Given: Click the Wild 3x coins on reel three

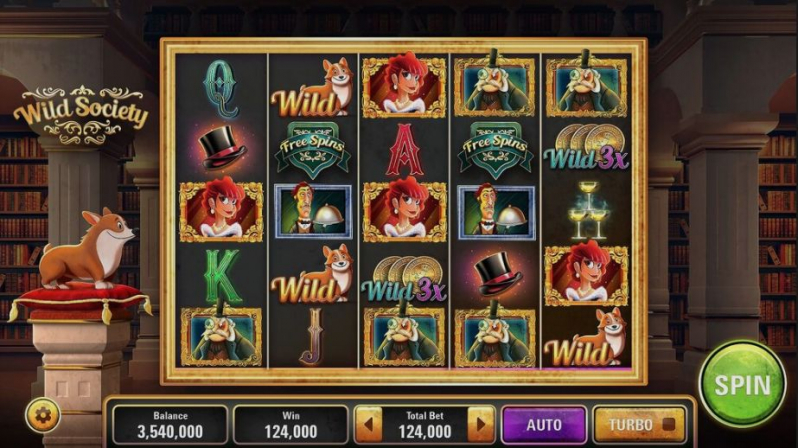Looking at the screenshot, I should 404,279.
